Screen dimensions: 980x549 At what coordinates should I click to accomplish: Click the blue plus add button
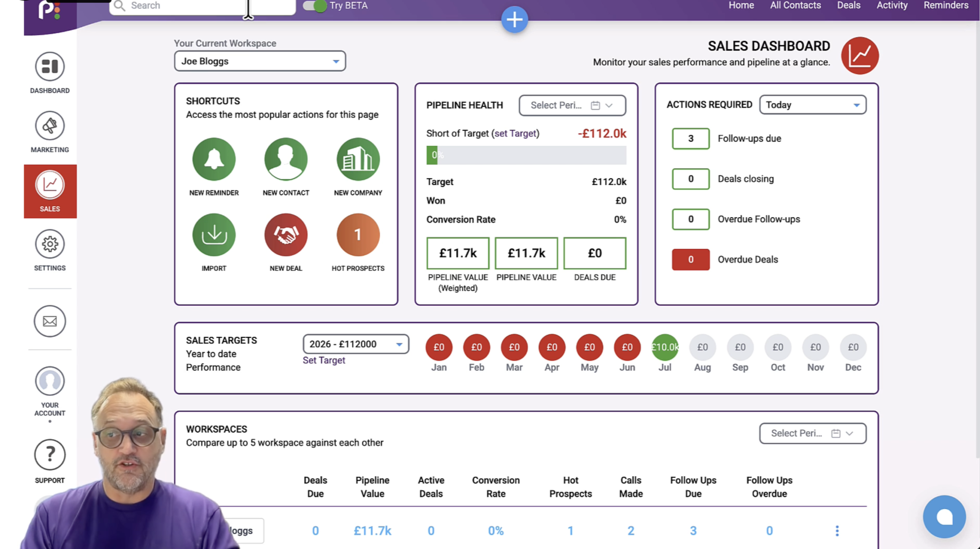[x=514, y=19]
